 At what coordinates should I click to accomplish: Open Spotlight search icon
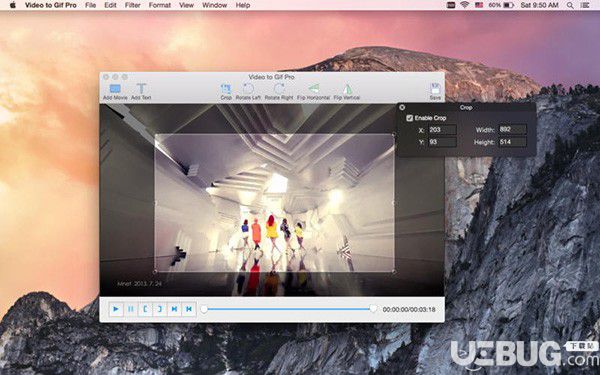coord(570,5)
